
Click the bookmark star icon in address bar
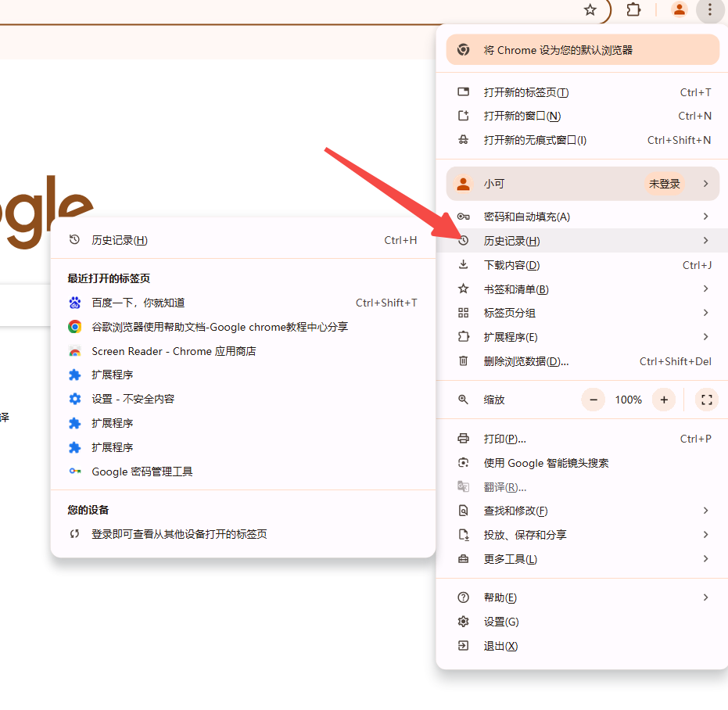coord(590,9)
